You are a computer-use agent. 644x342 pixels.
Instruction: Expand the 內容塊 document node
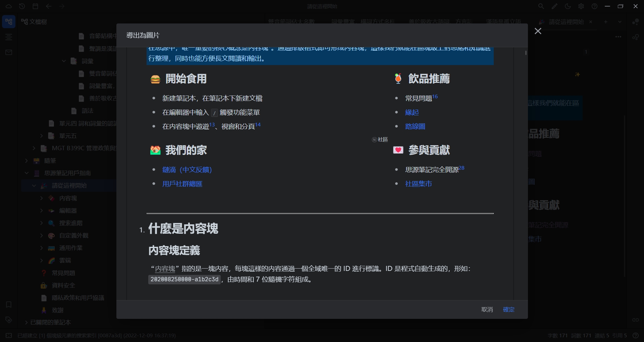(42, 198)
